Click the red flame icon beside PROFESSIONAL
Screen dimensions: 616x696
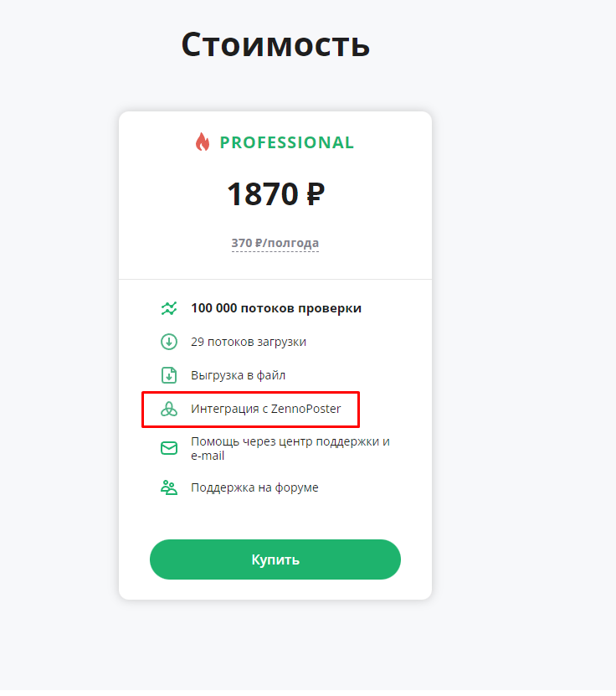click(x=203, y=142)
